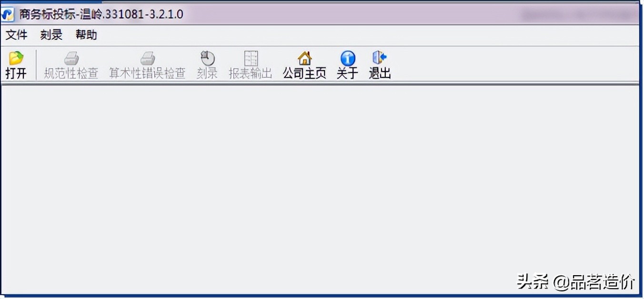Click the yellow folder 打开 icon

tap(16, 58)
